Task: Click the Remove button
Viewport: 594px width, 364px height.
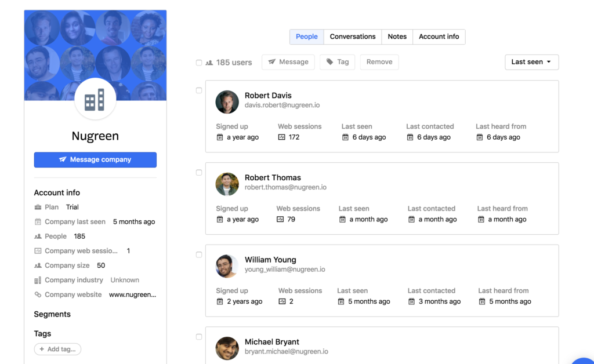Action: [x=379, y=62]
